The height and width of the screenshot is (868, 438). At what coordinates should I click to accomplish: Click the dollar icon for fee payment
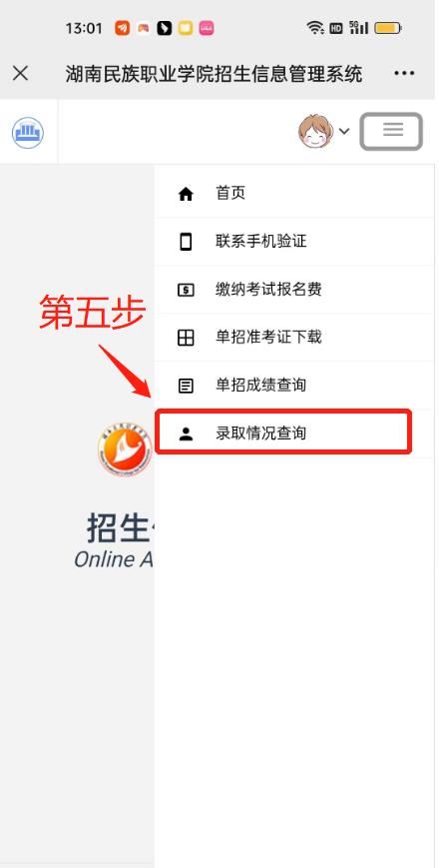[186, 290]
